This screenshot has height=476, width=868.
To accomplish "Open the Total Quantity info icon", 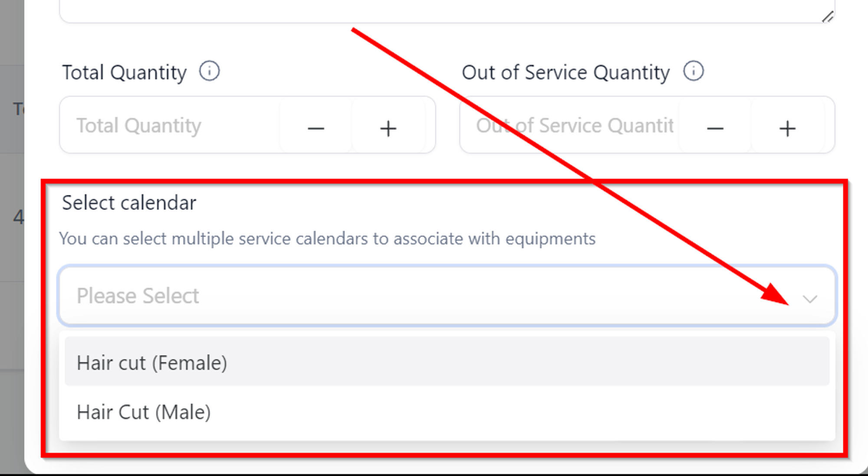I will pos(209,71).
